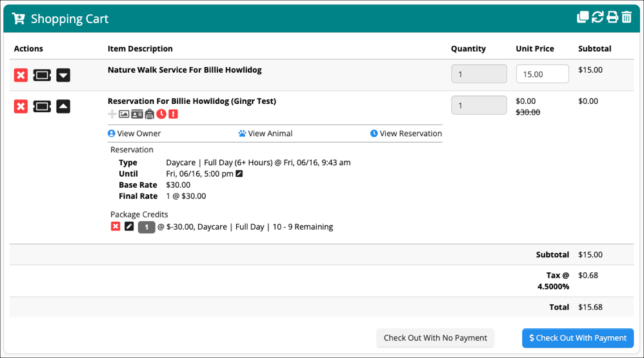Click the Nature Walk quantity field
Image resolution: width=644 pixels, height=358 pixels.
click(479, 74)
